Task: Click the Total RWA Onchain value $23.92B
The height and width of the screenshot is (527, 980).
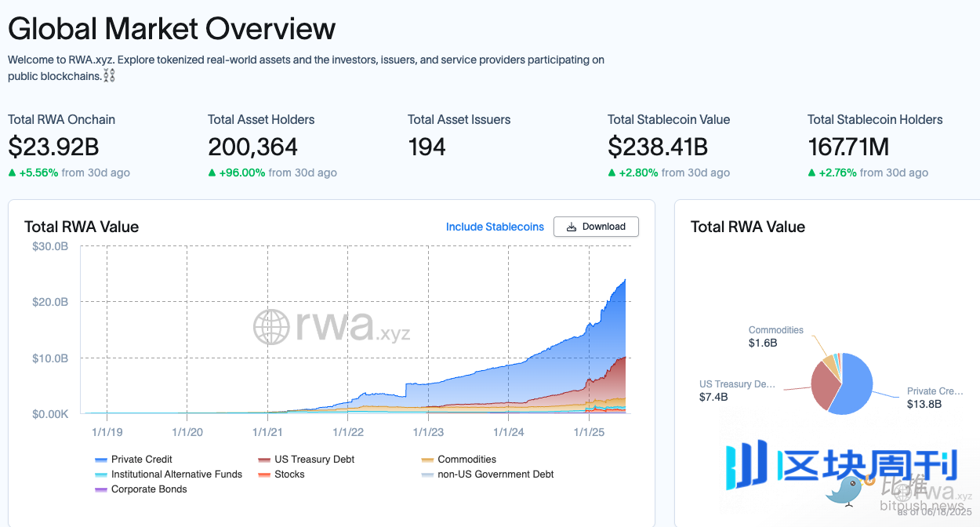Action: point(53,147)
